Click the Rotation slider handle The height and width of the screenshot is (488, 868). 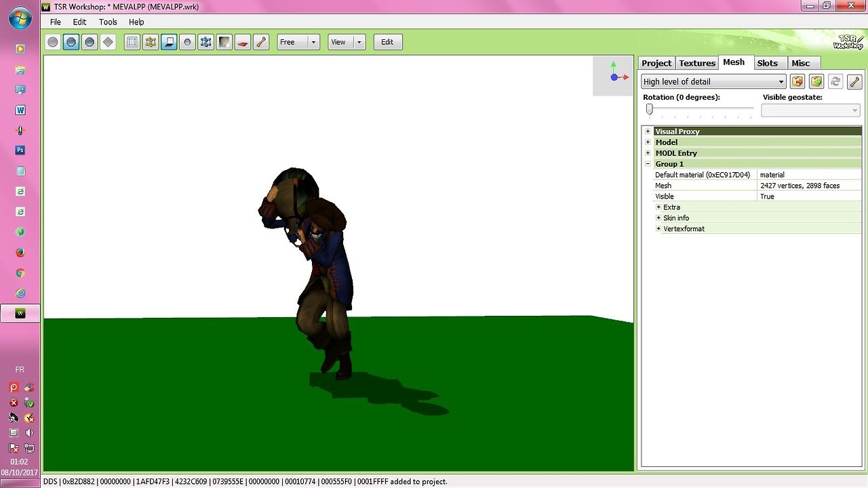(649, 109)
